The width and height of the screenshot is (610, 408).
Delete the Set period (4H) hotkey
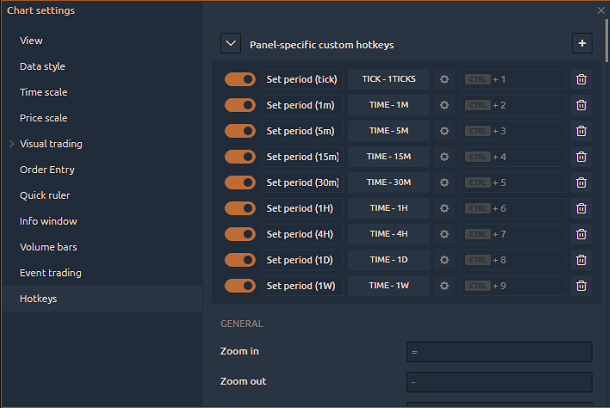[581, 234]
